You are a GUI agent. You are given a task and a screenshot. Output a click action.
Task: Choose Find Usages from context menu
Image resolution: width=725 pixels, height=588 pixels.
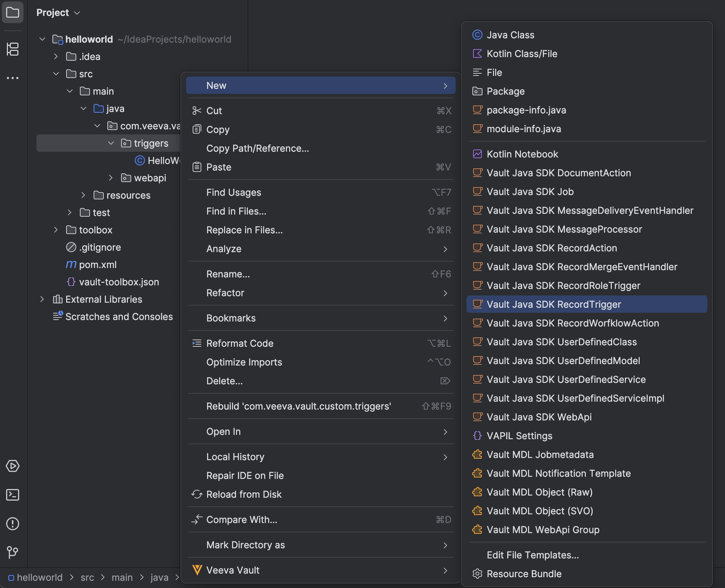tap(321, 192)
